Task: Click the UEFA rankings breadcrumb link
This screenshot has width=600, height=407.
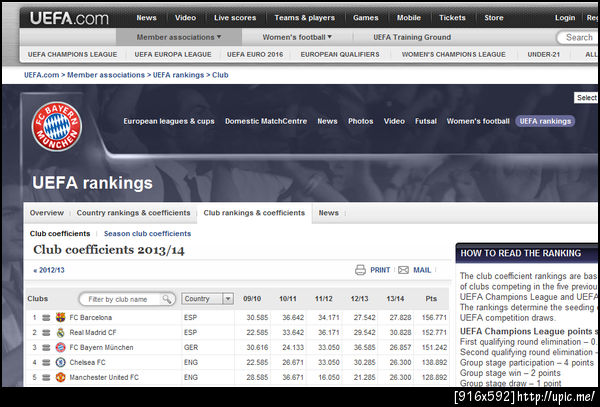Action: pos(178,75)
